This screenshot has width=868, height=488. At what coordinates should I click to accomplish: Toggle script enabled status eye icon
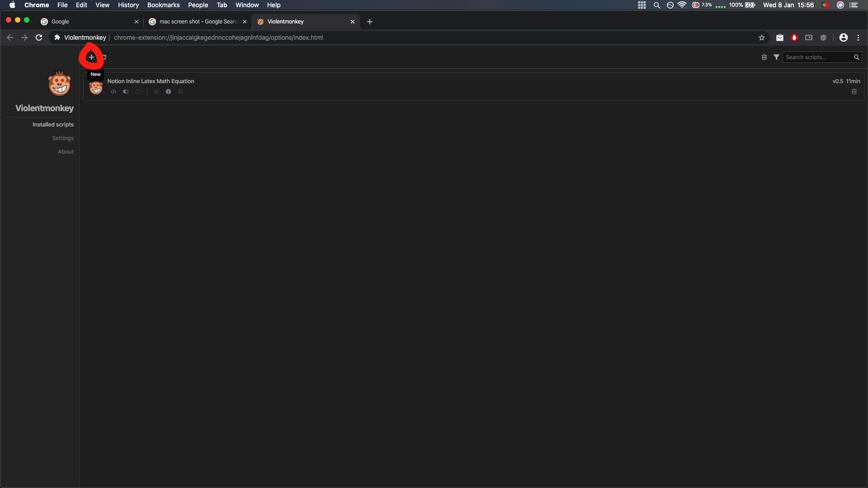tap(125, 91)
